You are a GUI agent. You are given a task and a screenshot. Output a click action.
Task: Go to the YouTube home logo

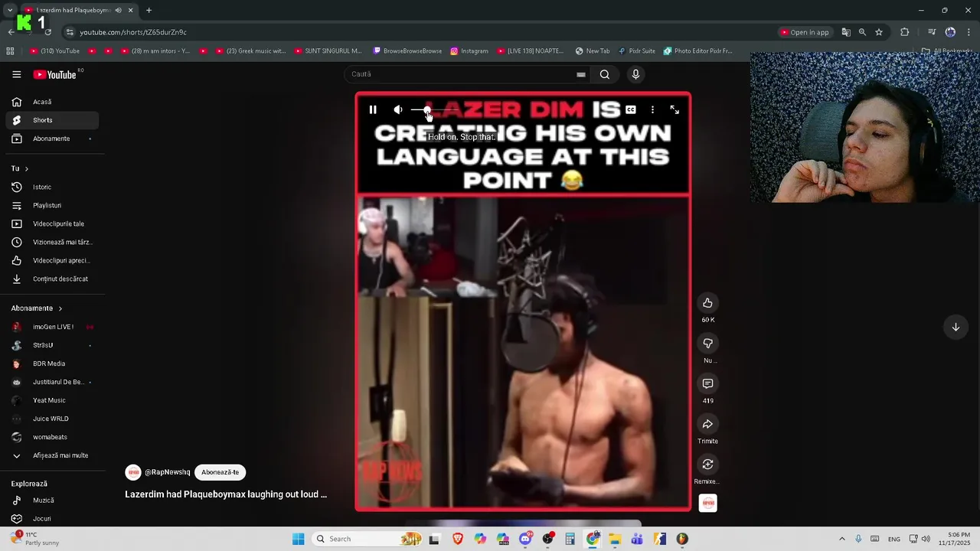(x=55, y=74)
